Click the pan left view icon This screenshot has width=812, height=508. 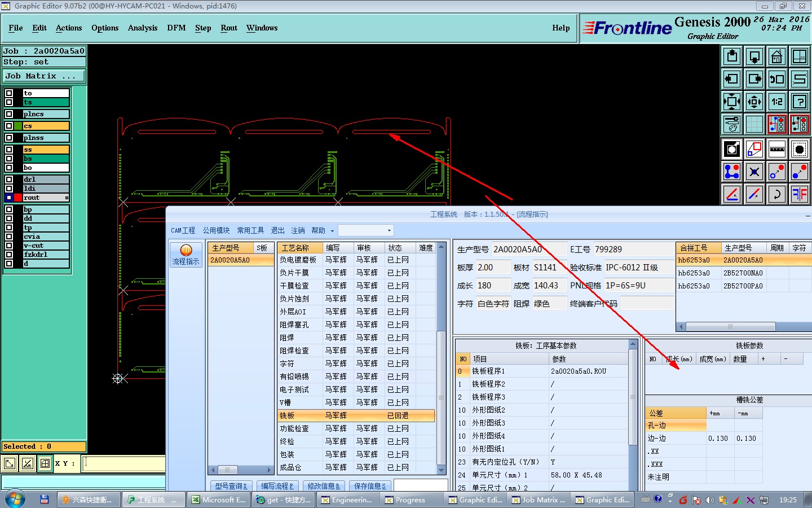click(x=732, y=79)
